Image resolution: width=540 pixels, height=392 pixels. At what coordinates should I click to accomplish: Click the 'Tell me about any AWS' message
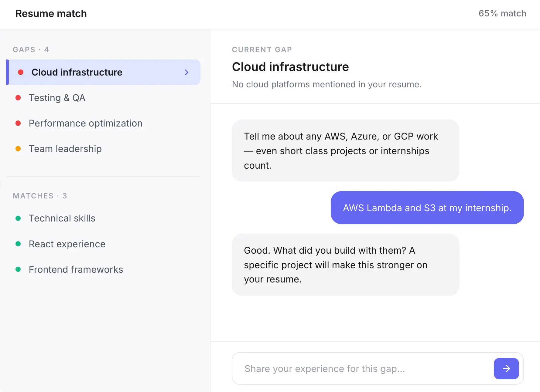click(345, 150)
